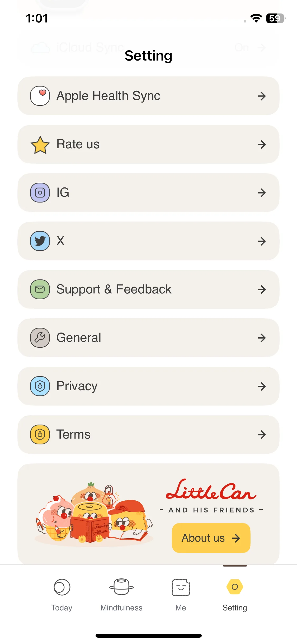Open the Terms row label
Image resolution: width=297 pixels, height=644 pixels.
pos(73,434)
